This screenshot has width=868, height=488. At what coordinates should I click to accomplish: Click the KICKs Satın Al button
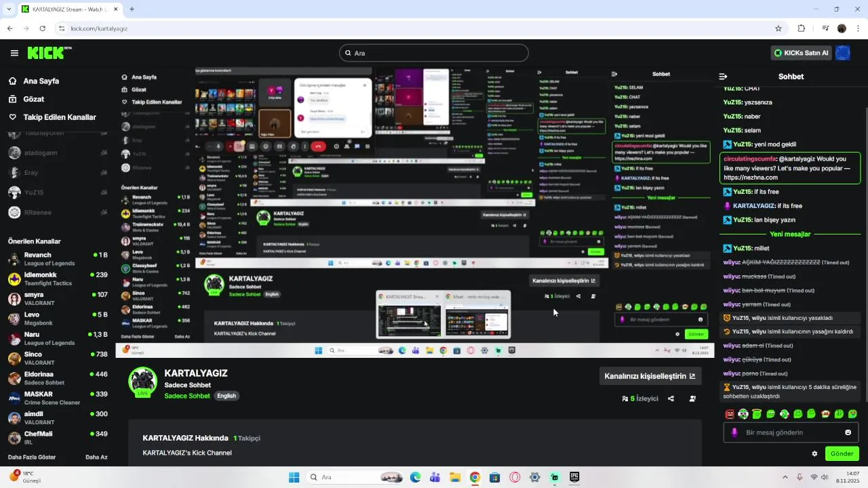[801, 53]
